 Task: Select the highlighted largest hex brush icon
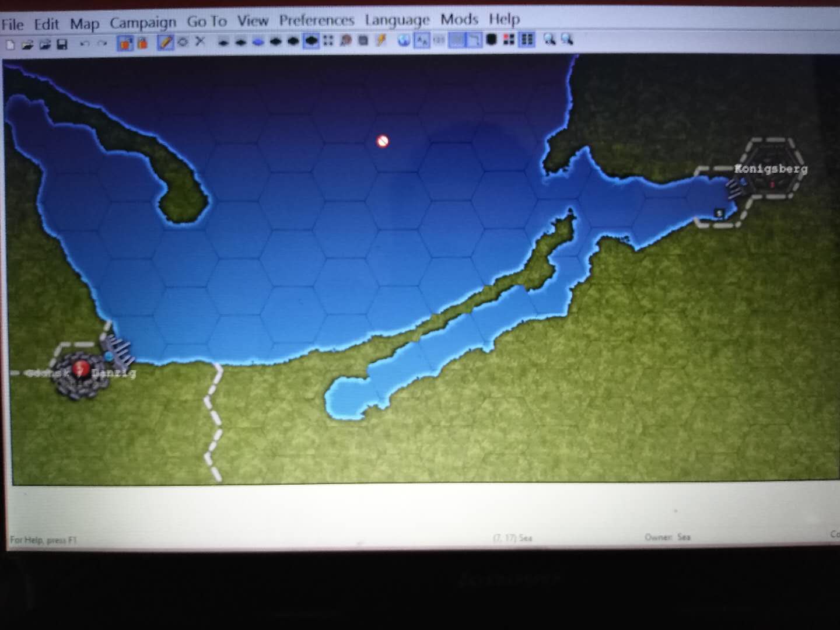(311, 41)
